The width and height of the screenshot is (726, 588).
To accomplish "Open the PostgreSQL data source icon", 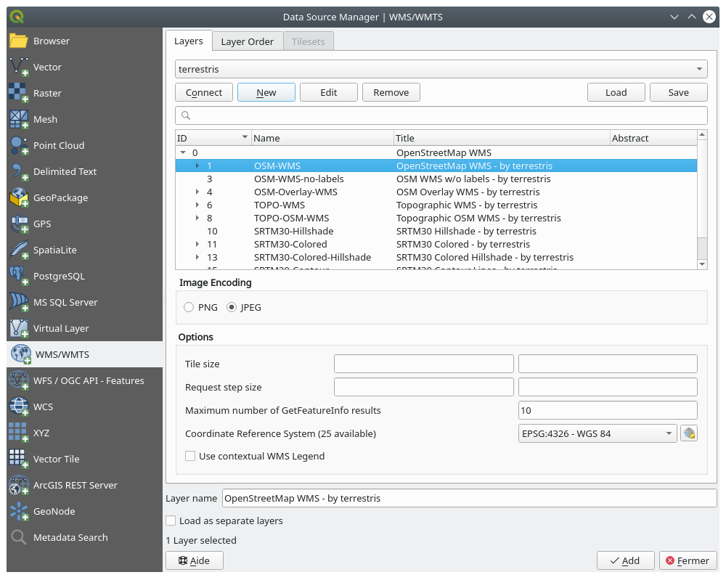I will pos(19,276).
